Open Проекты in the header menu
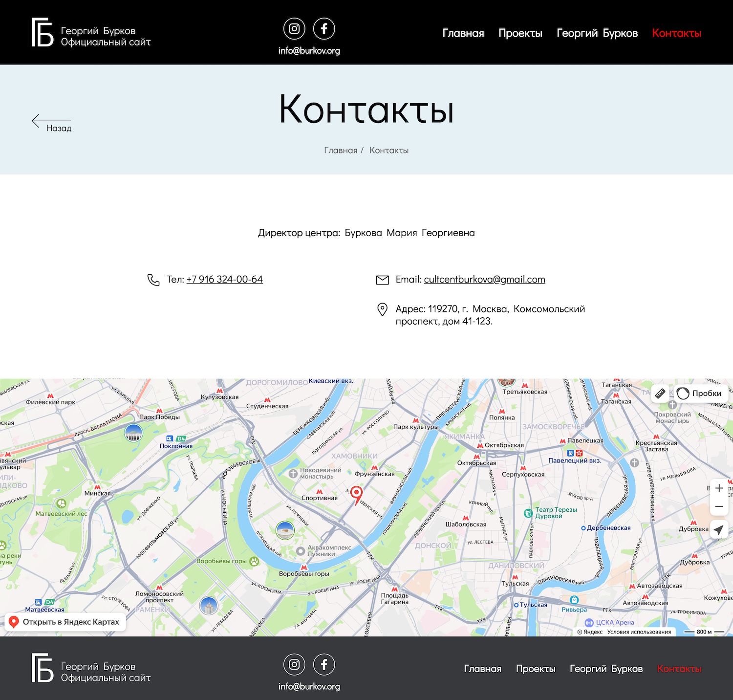This screenshot has width=733, height=700. [x=520, y=33]
